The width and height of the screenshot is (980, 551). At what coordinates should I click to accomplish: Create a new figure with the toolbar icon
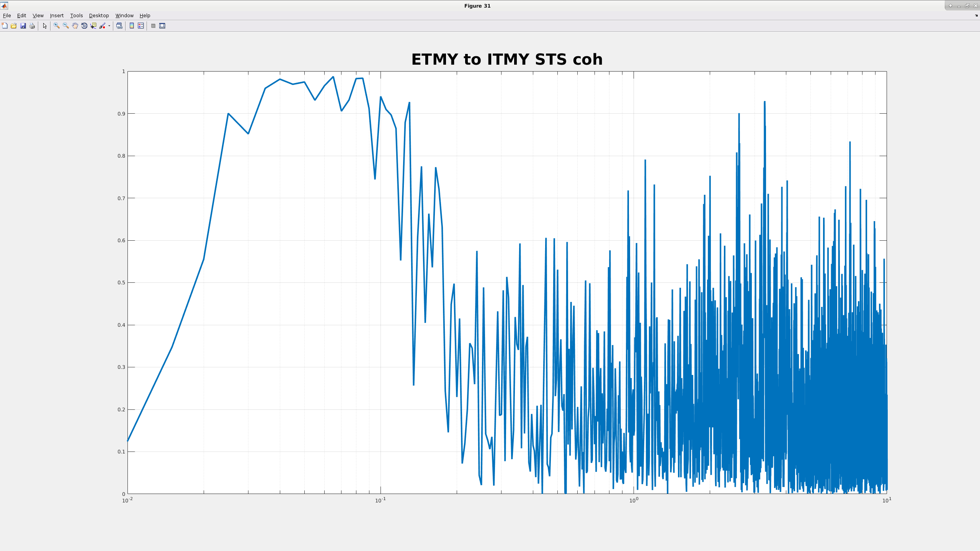(5, 26)
